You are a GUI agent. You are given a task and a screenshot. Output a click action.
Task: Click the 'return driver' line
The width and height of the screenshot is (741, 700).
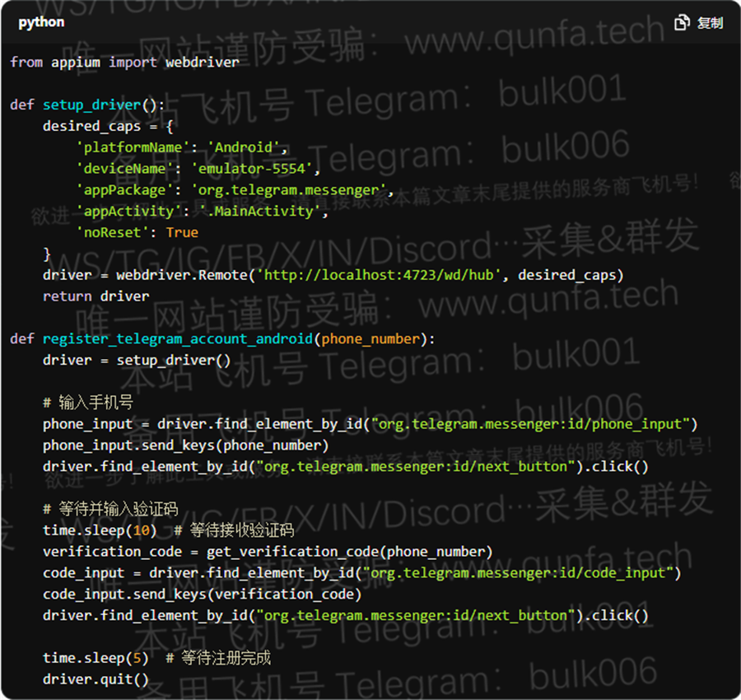[96, 296]
